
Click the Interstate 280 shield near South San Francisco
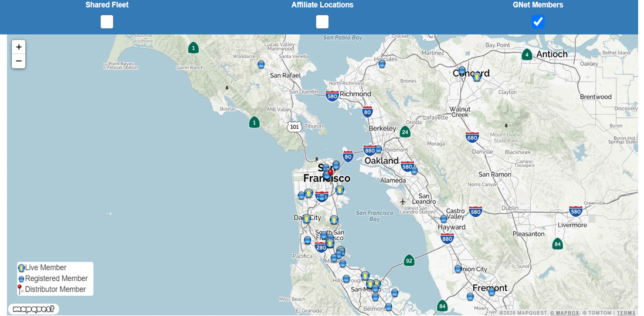[320, 247]
